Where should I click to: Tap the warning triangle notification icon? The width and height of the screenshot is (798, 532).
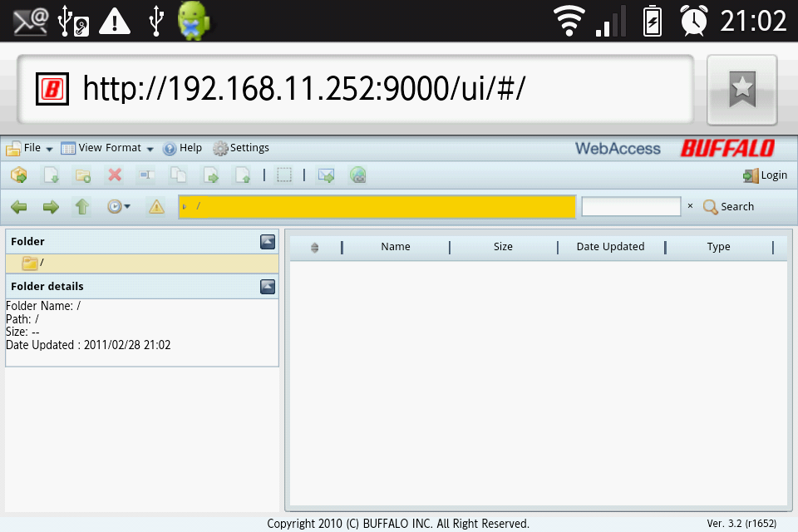tap(115, 21)
